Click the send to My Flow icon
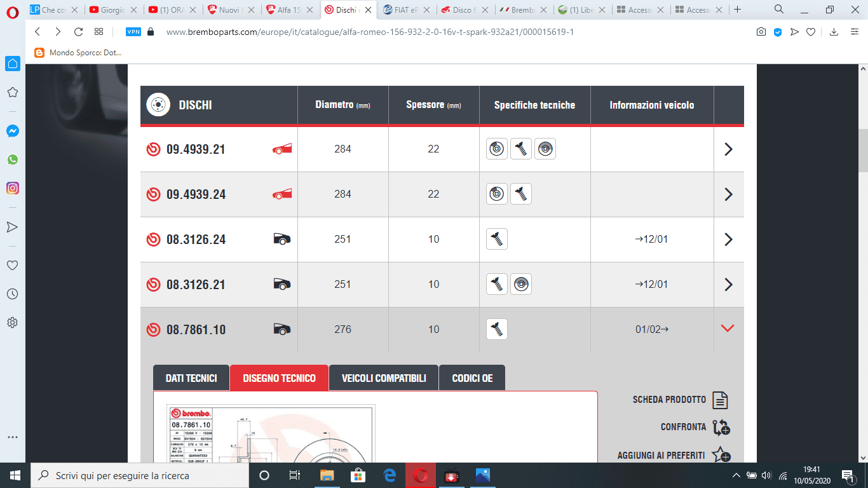Image resolution: width=868 pixels, height=488 pixels. pyautogui.click(x=794, y=32)
